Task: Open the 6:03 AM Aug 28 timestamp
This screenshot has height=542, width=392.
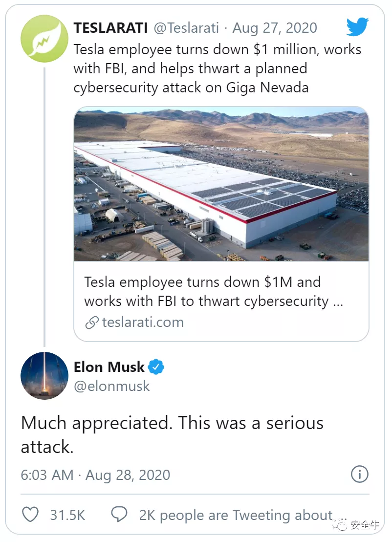Action: [x=95, y=475]
